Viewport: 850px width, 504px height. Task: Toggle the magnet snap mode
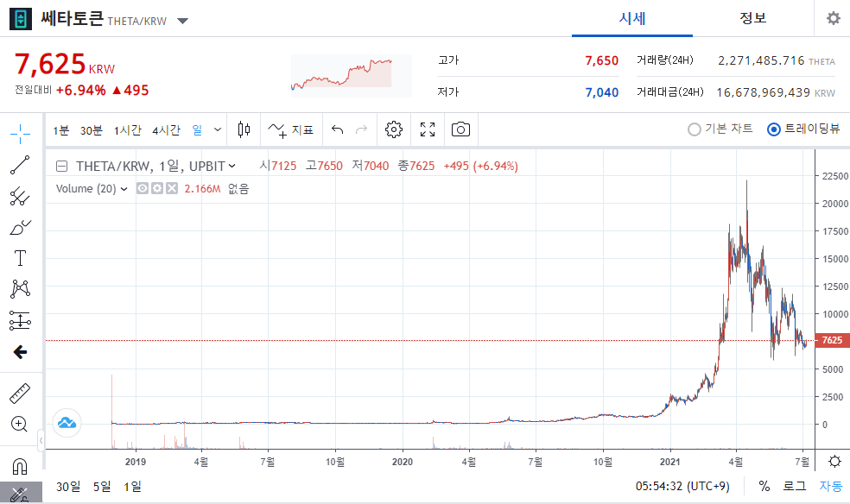tap(20, 466)
